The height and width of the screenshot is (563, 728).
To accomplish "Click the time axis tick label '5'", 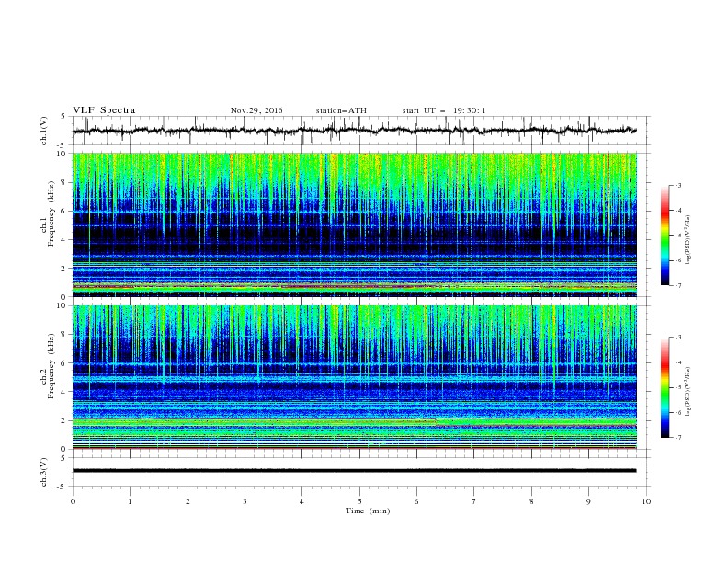I will (x=359, y=501).
